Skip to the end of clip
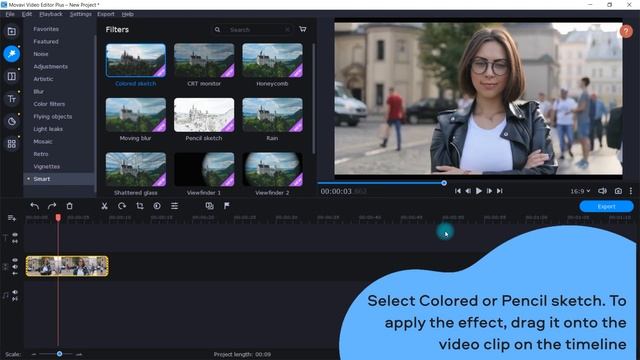This screenshot has width=640, height=360. tap(500, 191)
